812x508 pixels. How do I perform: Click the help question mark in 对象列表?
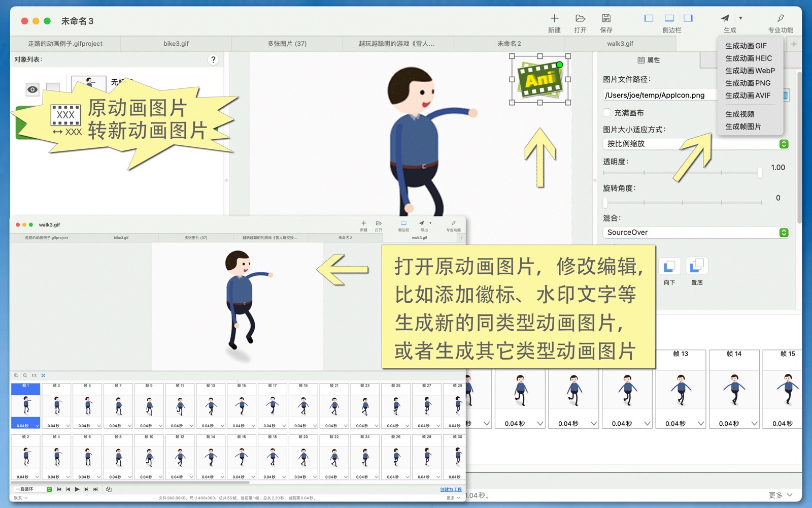coord(213,60)
